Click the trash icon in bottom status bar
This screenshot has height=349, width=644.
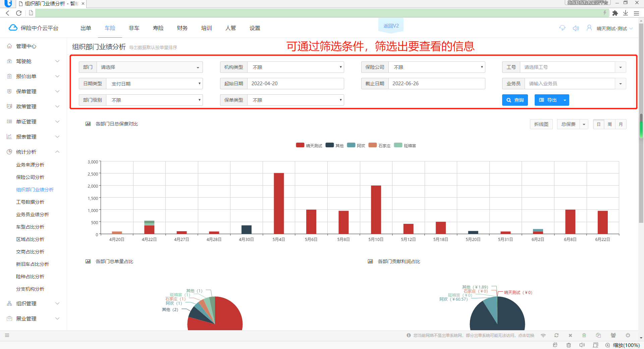tap(584, 335)
